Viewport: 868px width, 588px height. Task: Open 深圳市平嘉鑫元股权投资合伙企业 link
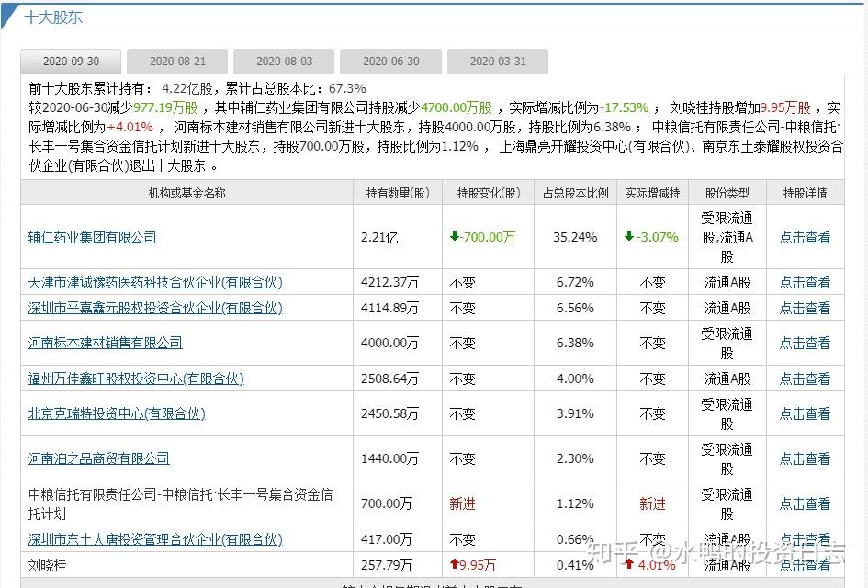(x=155, y=308)
